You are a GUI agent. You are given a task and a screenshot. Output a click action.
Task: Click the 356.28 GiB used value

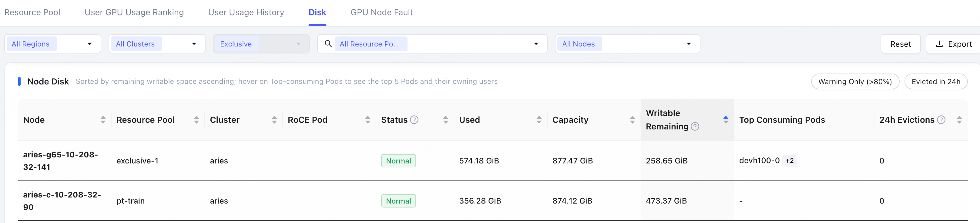pyautogui.click(x=480, y=201)
